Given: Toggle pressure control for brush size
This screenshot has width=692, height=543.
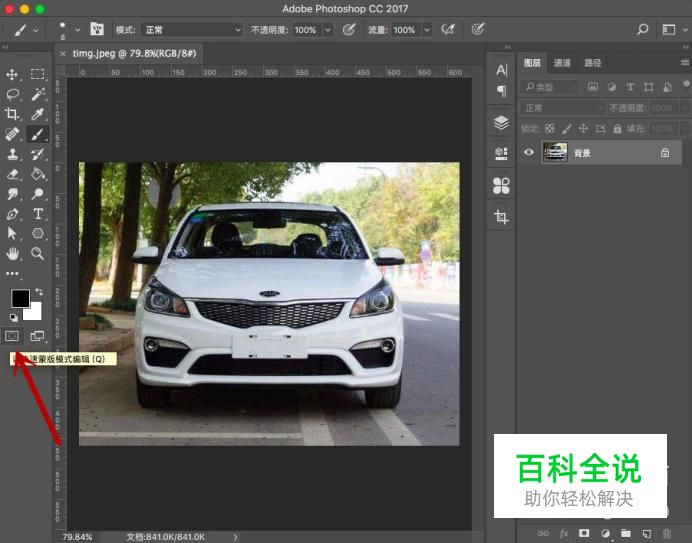Looking at the screenshot, I should point(478,30).
